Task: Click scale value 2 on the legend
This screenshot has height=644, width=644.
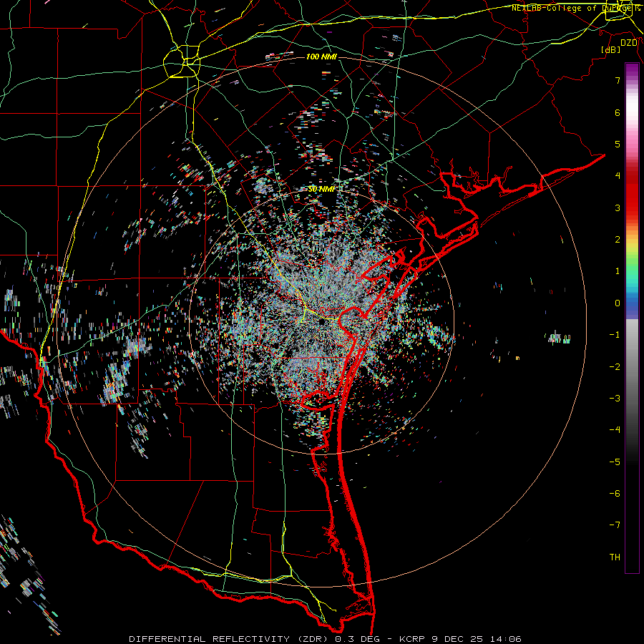Action: point(618,240)
